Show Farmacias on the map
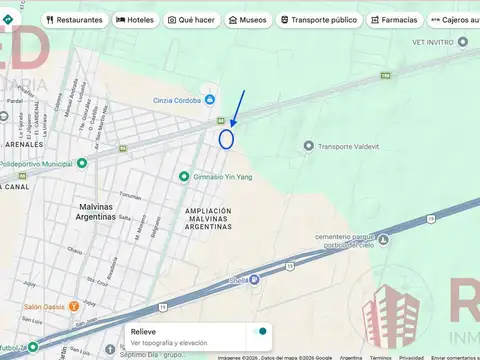Viewport: 480px width, 360px height. (x=395, y=20)
